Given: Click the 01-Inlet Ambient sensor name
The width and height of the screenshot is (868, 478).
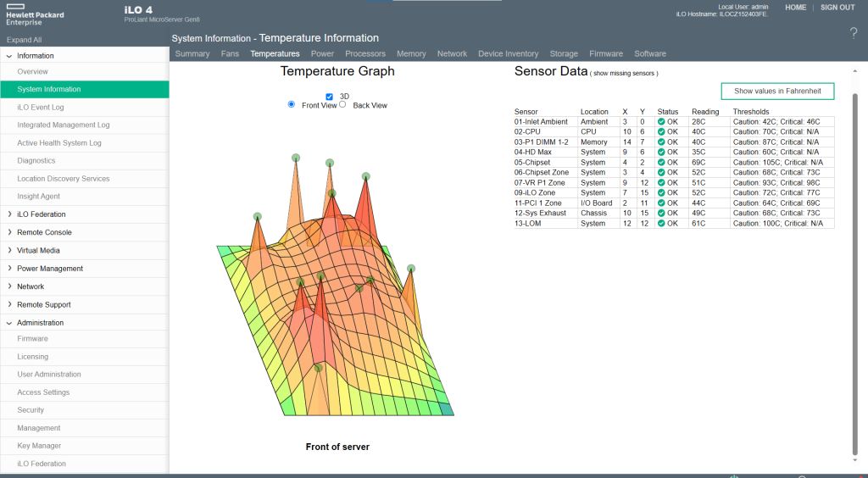Looking at the screenshot, I should pos(541,122).
